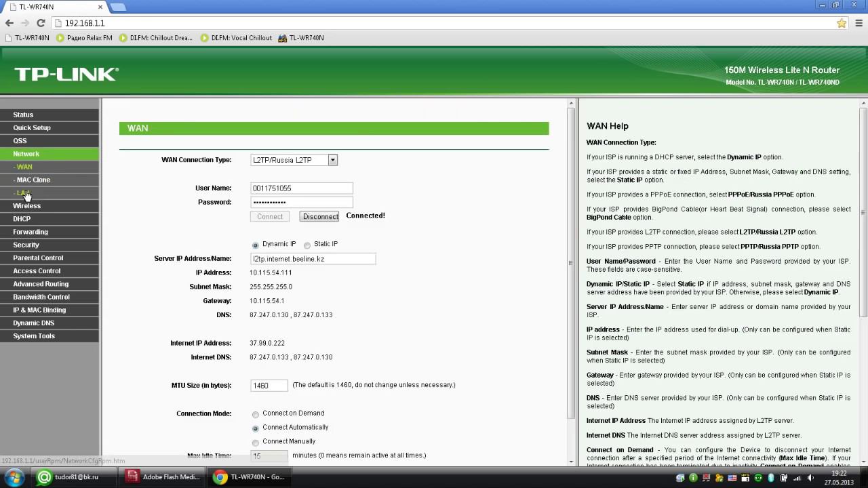Collapse the Network menu section

pyautogui.click(x=50, y=154)
